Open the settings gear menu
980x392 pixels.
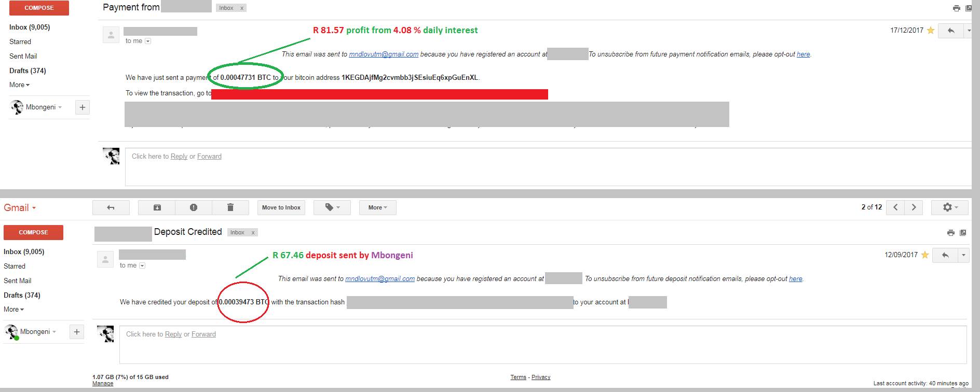tap(950, 207)
